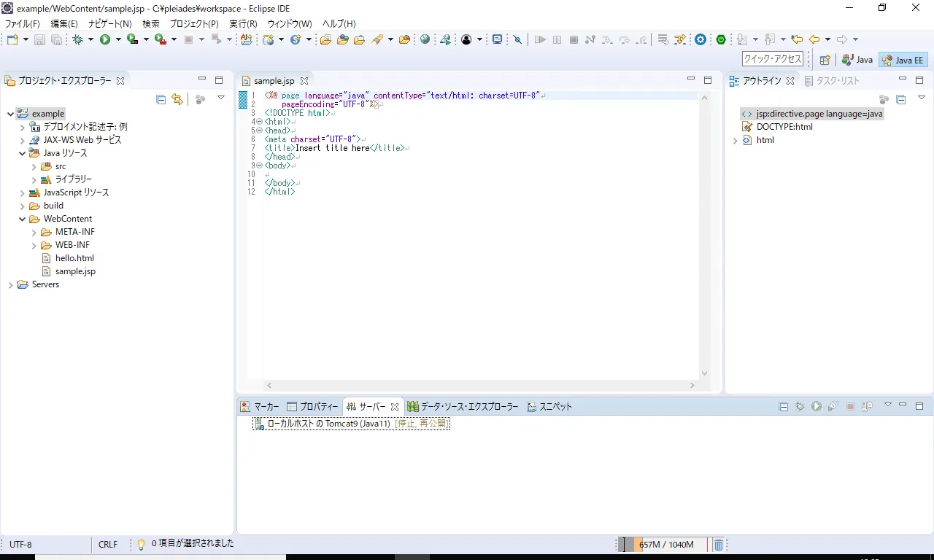
Task: Open the ファイル(F) menu
Action: click(x=23, y=23)
